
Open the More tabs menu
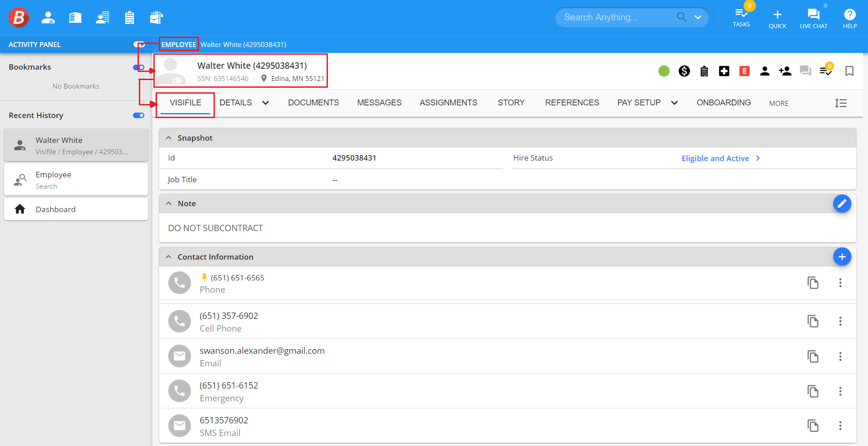(x=779, y=103)
